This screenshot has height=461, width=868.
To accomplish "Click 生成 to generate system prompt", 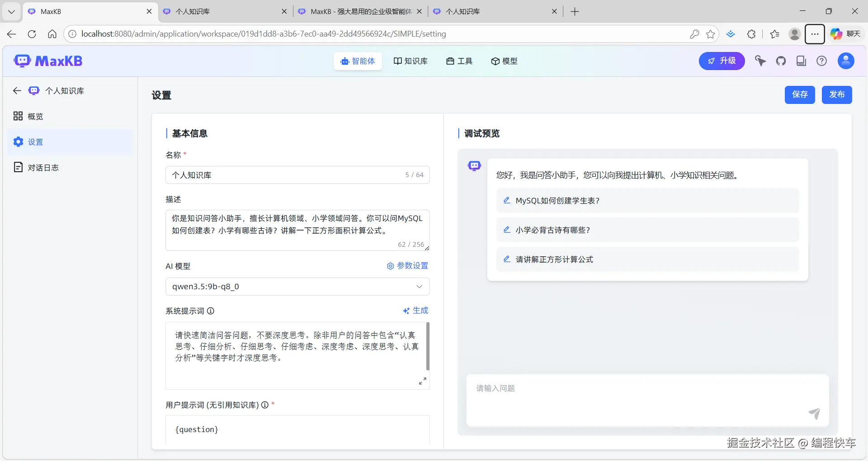I will pos(415,310).
